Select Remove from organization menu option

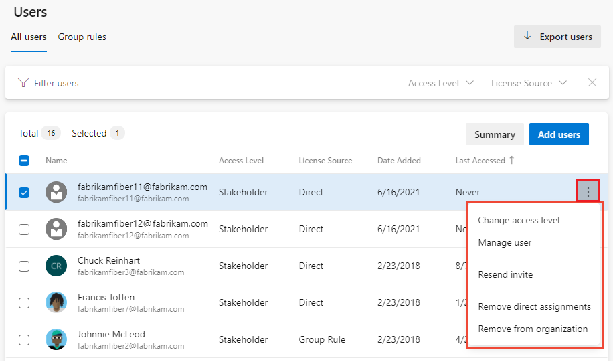[533, 329]
